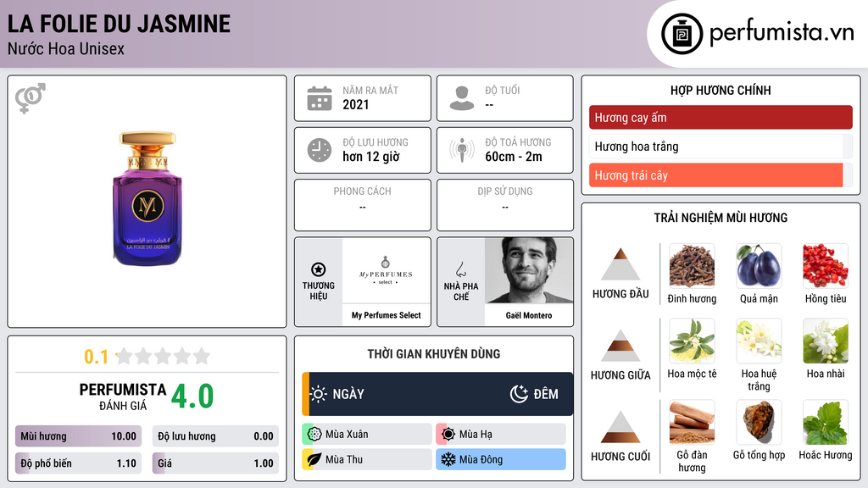Click the Hương hoa trắng accord bar

[721, 146]
